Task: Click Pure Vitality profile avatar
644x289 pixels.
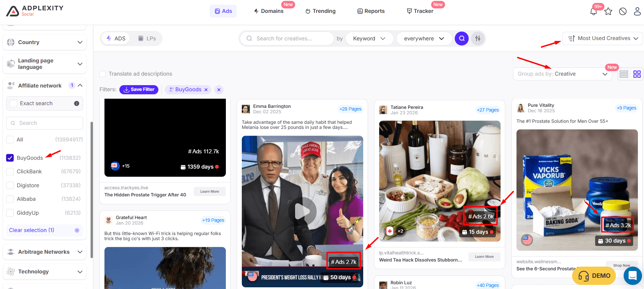Action: (x=521, y=108)
